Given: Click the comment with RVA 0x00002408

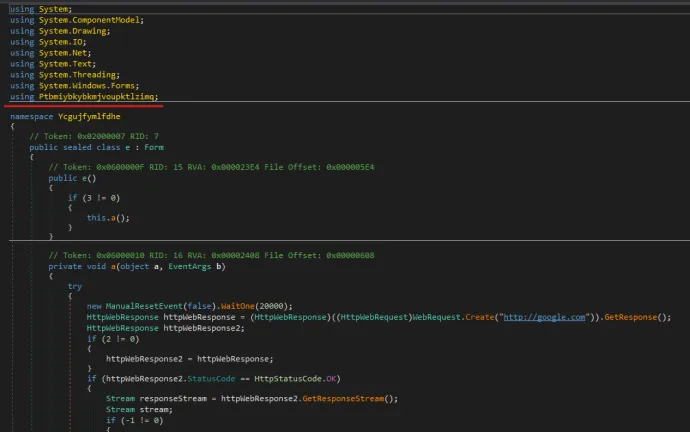Looking at the screenshot, I should pyautogui.click(x=211, y=256).
